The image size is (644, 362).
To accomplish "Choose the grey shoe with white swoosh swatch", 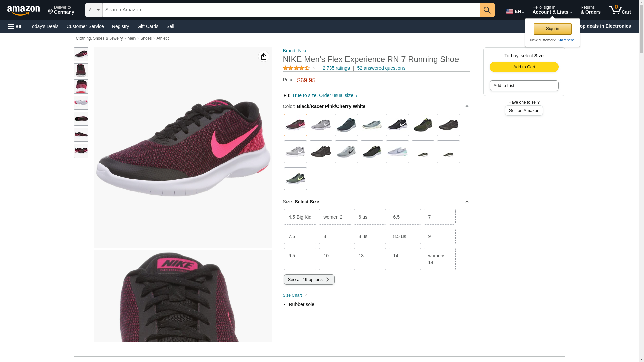I will (x=321, y=125).
